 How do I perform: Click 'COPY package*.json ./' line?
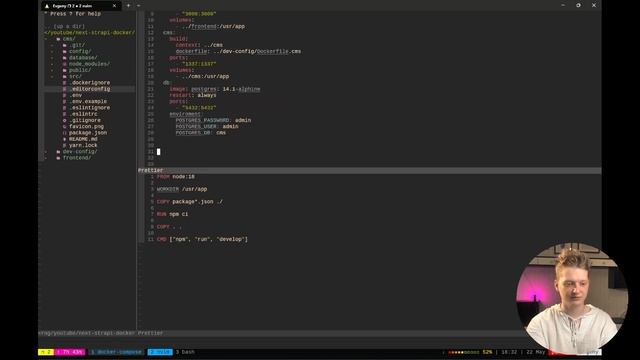[x=190, y=202]
